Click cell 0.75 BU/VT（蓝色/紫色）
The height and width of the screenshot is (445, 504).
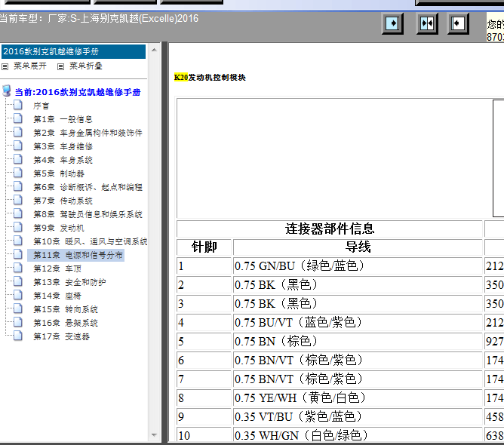point(358,322)
